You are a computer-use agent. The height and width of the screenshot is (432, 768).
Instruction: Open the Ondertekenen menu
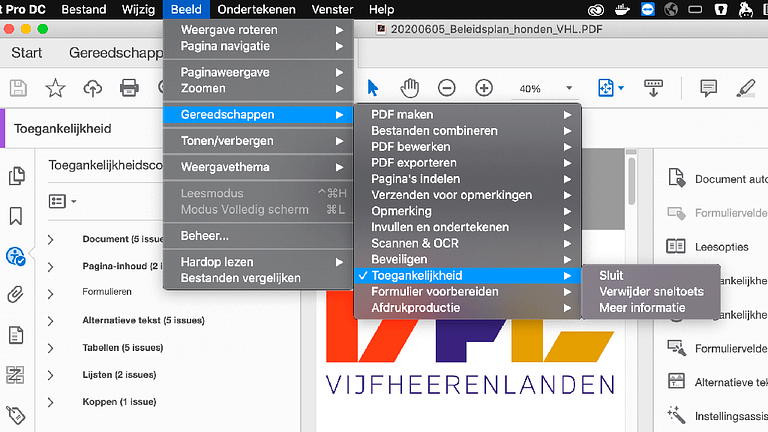[x=256, y=9]
